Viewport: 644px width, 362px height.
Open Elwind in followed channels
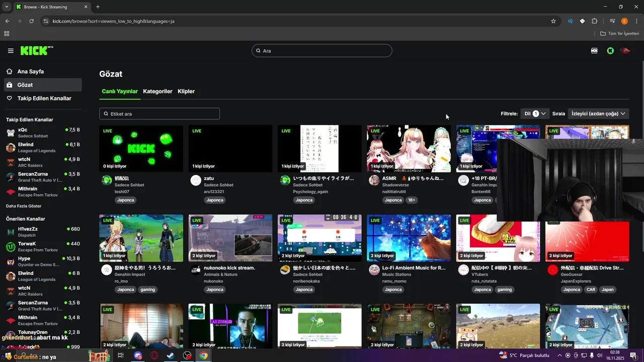(x=42, y=147)
